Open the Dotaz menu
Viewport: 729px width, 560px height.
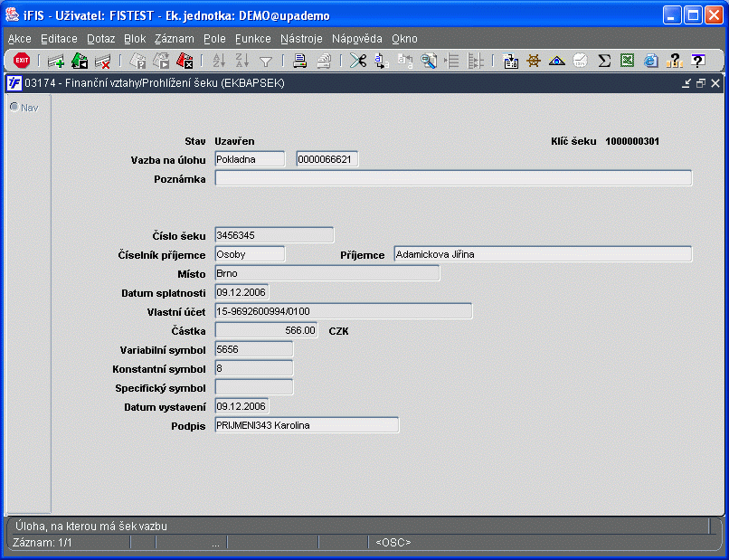pyautogui.click(x=101, y=39)
